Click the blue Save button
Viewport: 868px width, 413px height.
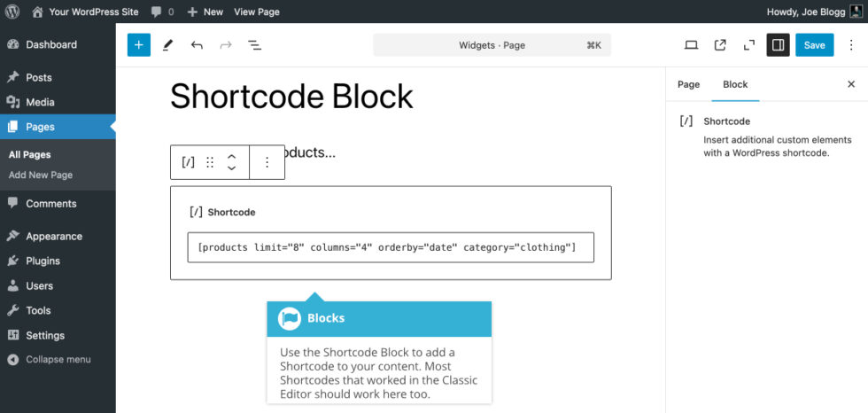814,45
